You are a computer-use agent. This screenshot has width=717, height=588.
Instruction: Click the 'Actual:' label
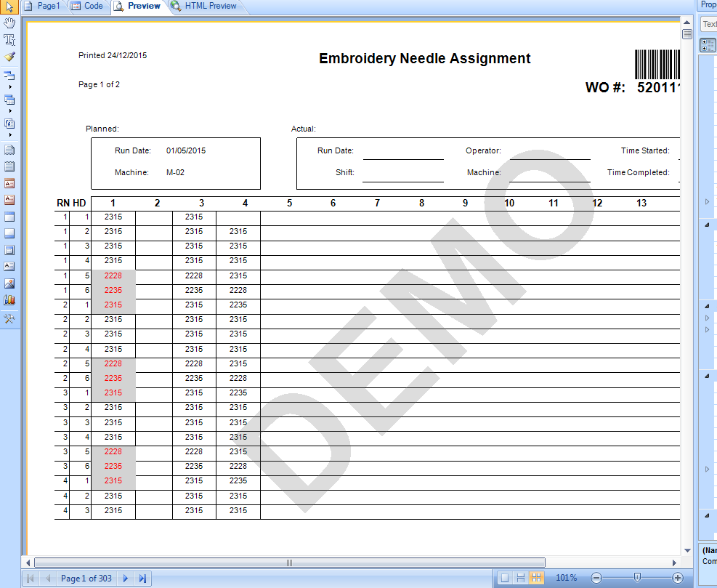pos(304,129)
